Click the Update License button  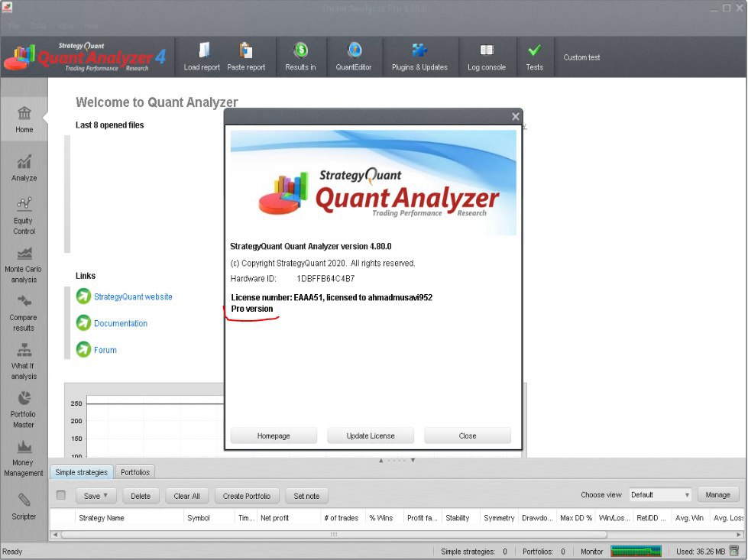pyautogui.click(x=371, y=435)
